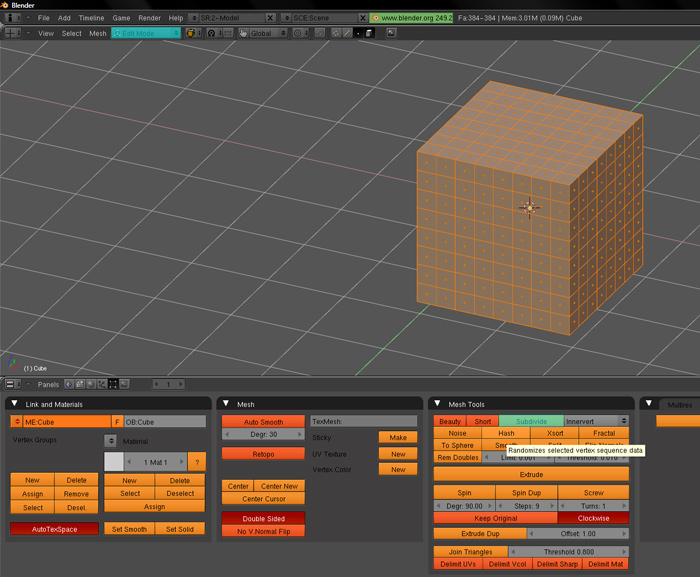Click the light gray material color swatch
Viewport: 700px width, 577px height.
tap(114, 462)
